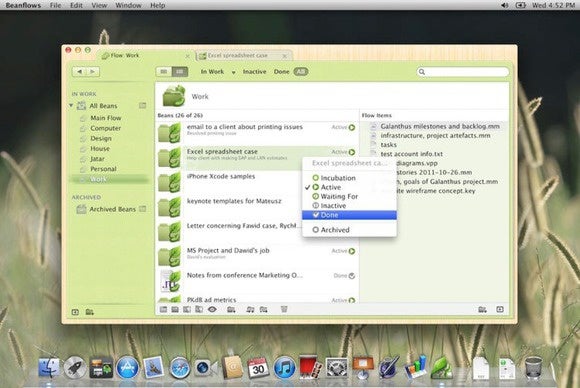Viewport: 580px width, 388px height.
Task: Choose highlighted Done in the context menu
Action: (x=349, y=215)
